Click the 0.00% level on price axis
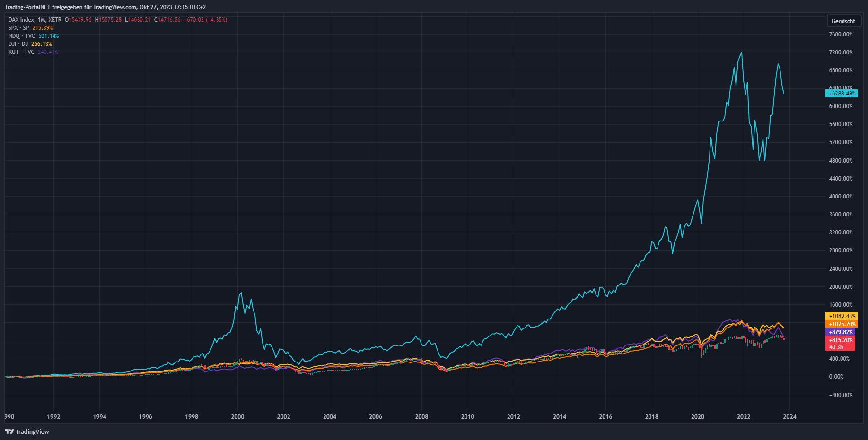Image resolution: width=868 pixels, height=440 pixels. click(836, 377)
